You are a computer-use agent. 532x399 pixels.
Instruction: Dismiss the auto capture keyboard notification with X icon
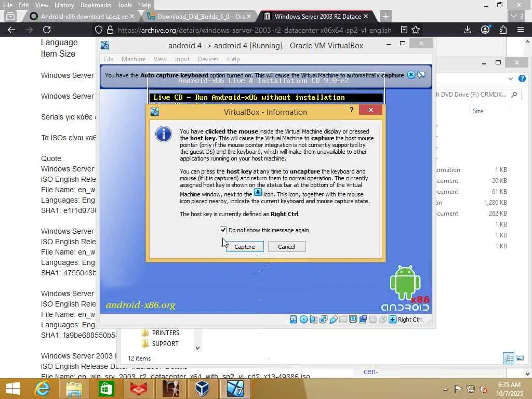(x=411, y=75)
